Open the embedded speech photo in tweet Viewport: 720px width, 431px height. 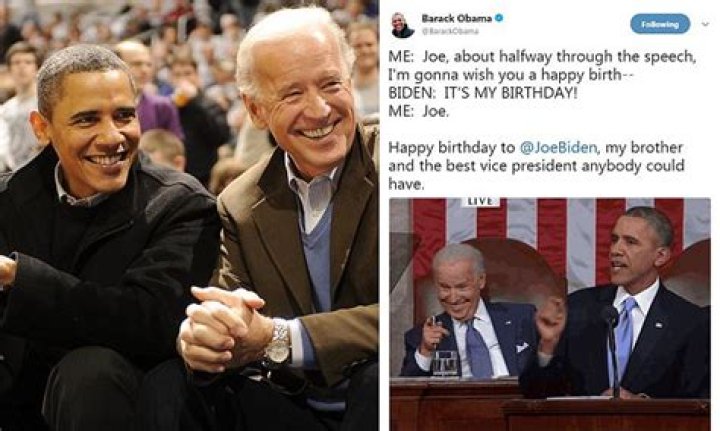point(550,314)
